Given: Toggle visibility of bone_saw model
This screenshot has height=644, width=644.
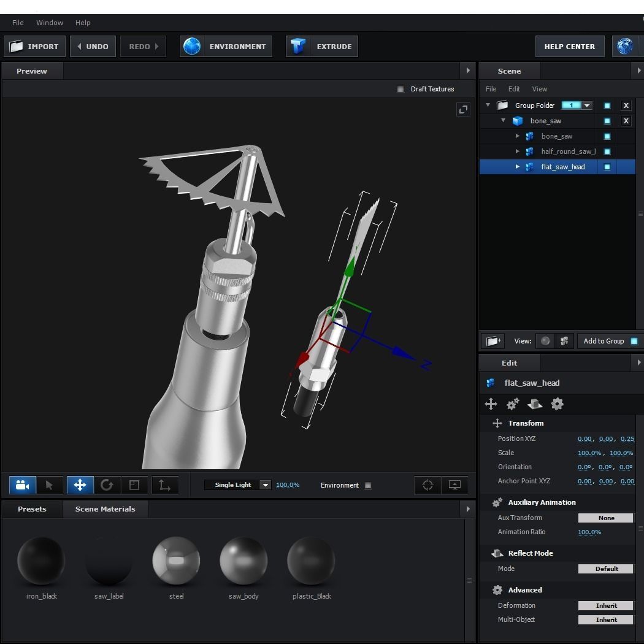Looking at the screenshot, I should 607,121.
